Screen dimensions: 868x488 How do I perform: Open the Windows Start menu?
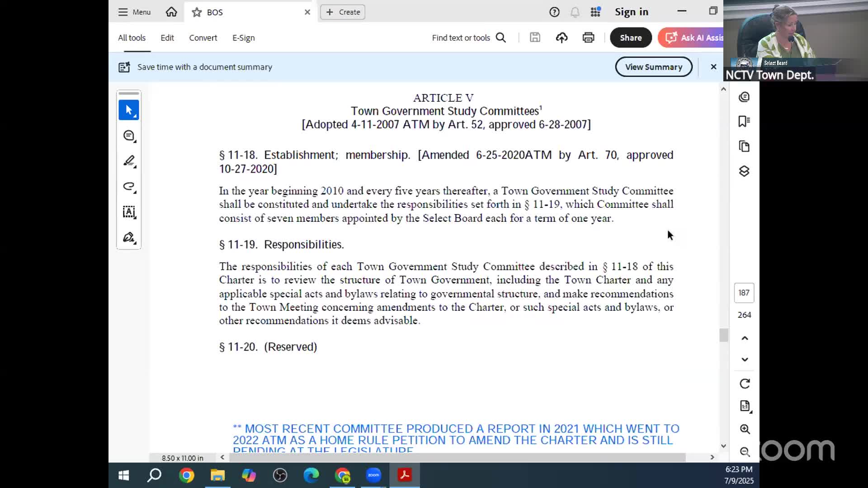click(123, 475)
